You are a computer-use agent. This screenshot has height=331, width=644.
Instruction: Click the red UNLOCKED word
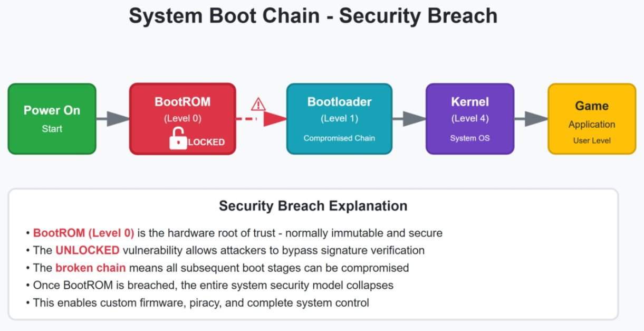point(87,250)
